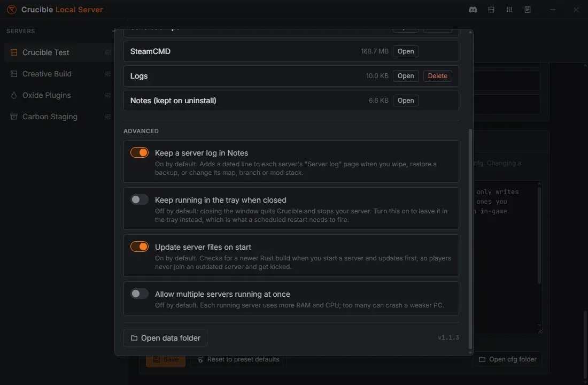This screenshot has width=588, height=385.
Task: Open the sliders settings icon in title bar
Action: point(509,10)
